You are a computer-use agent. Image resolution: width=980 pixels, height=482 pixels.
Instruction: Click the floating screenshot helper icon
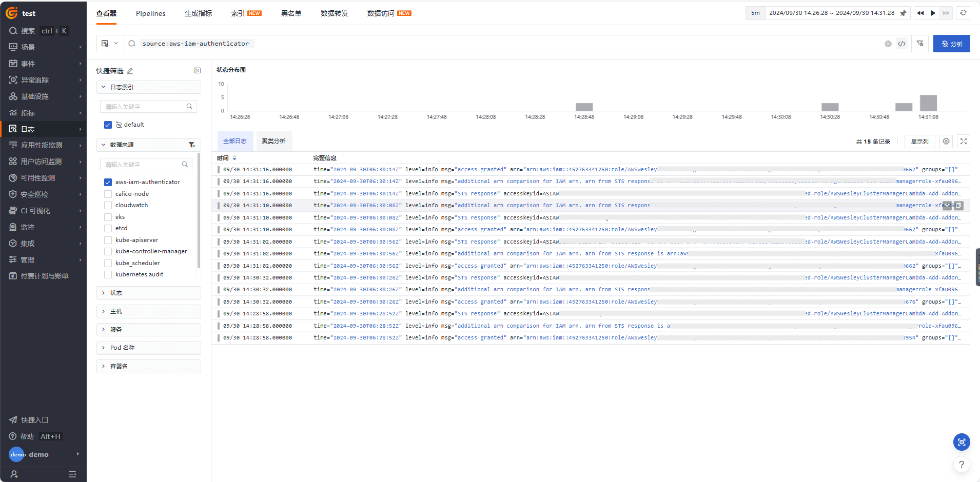pos(961,441)
